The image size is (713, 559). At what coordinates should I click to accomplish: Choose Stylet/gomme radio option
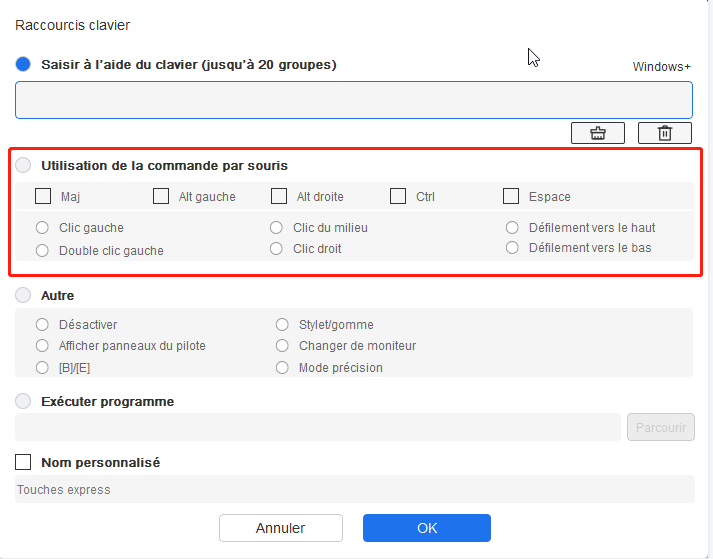[x=282, y=324]
